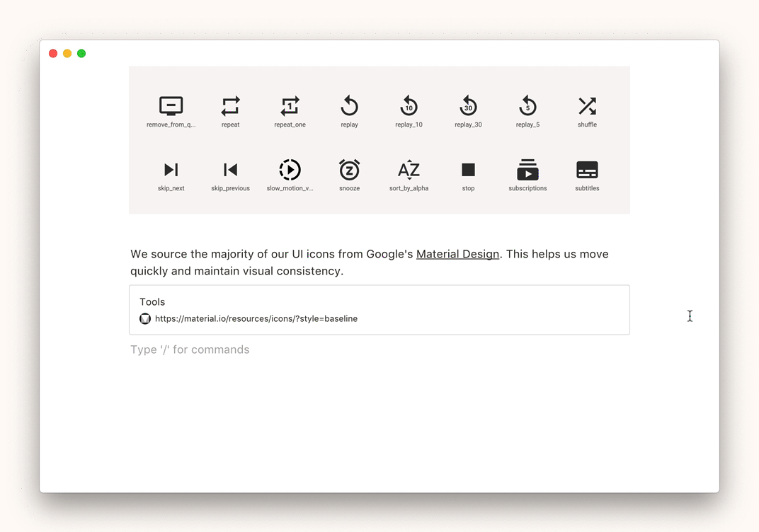This screenshot has width=759, height=532.
Task: Select the stop square icon
Action: point(468,170)
